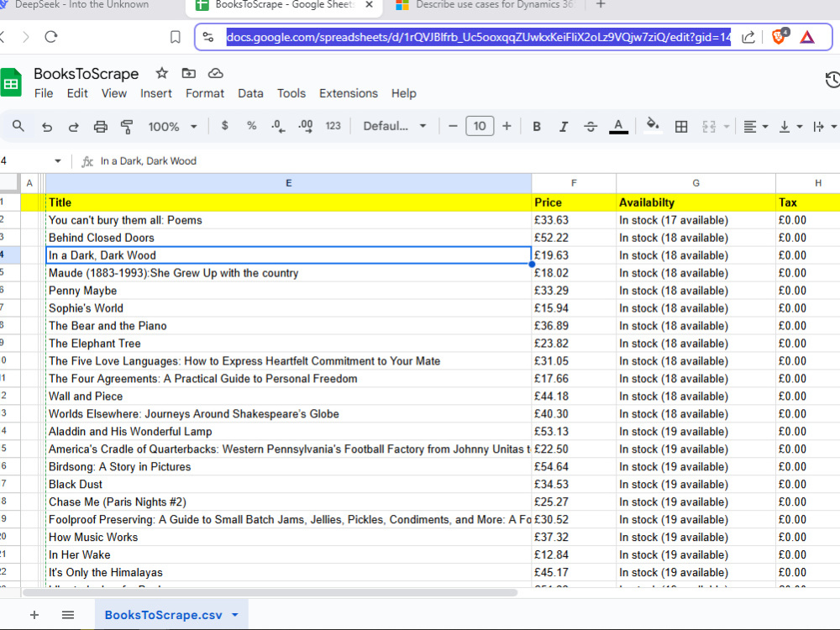Undo the last action
The height and width of the screenshot is (630, 840).
47,127
